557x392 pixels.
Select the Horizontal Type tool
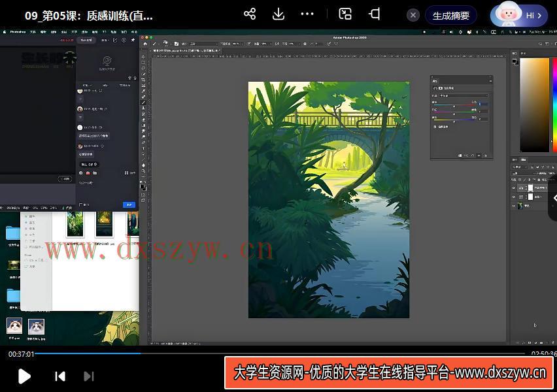(143, 148)
